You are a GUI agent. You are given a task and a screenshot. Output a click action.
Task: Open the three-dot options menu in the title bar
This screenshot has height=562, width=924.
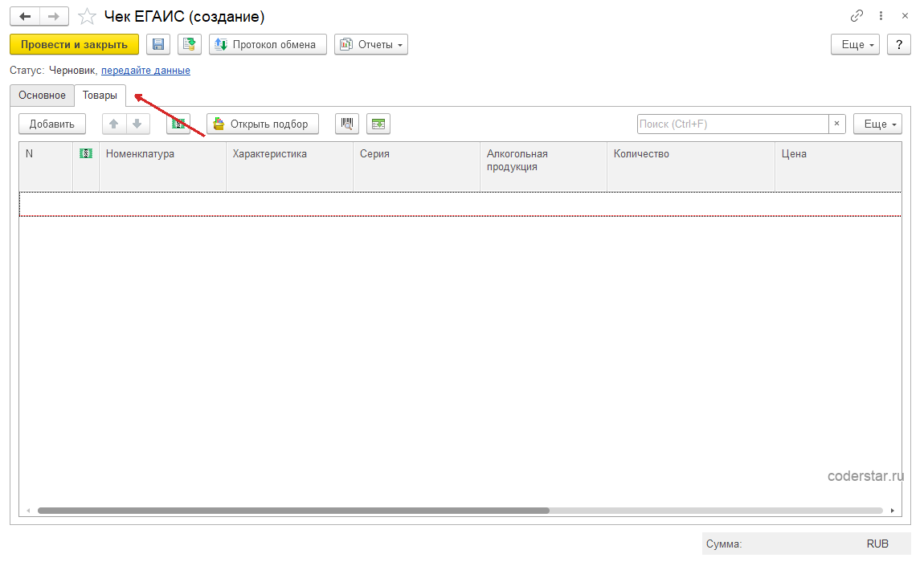point(881,16)
